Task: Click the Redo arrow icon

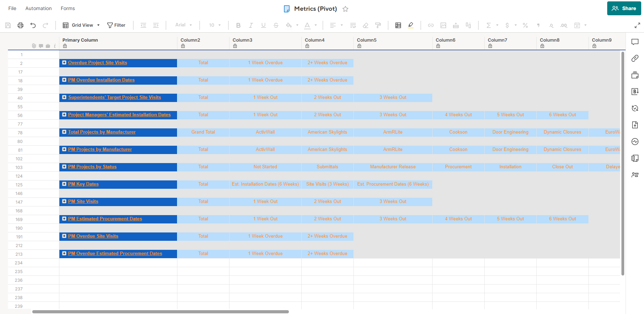Action: tap(45, 25)
